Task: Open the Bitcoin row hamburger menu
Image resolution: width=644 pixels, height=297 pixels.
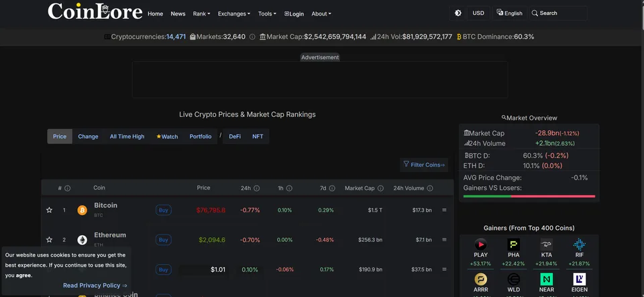Action: click(x=444, y=210)
